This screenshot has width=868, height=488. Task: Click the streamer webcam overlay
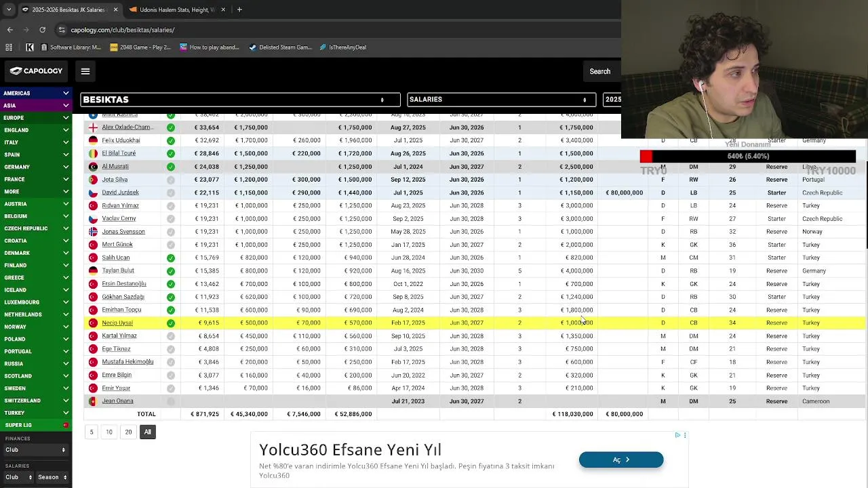click(745, 69)
